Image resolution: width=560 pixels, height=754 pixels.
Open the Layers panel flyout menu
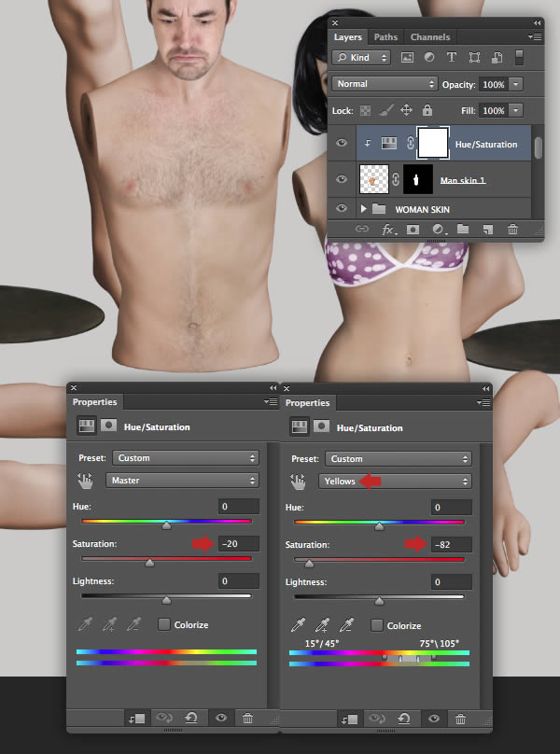point(535,36)
